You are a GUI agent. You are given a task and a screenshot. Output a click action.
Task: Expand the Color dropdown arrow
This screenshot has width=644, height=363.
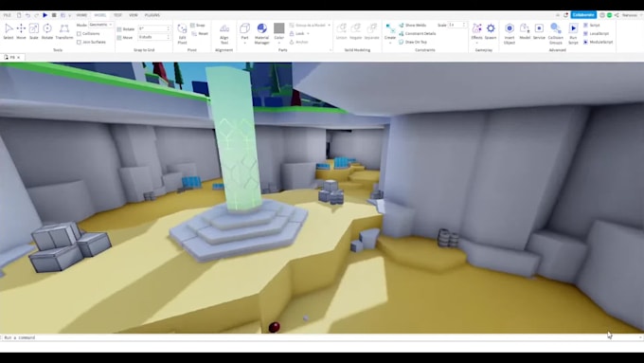(x=278, y=43)
